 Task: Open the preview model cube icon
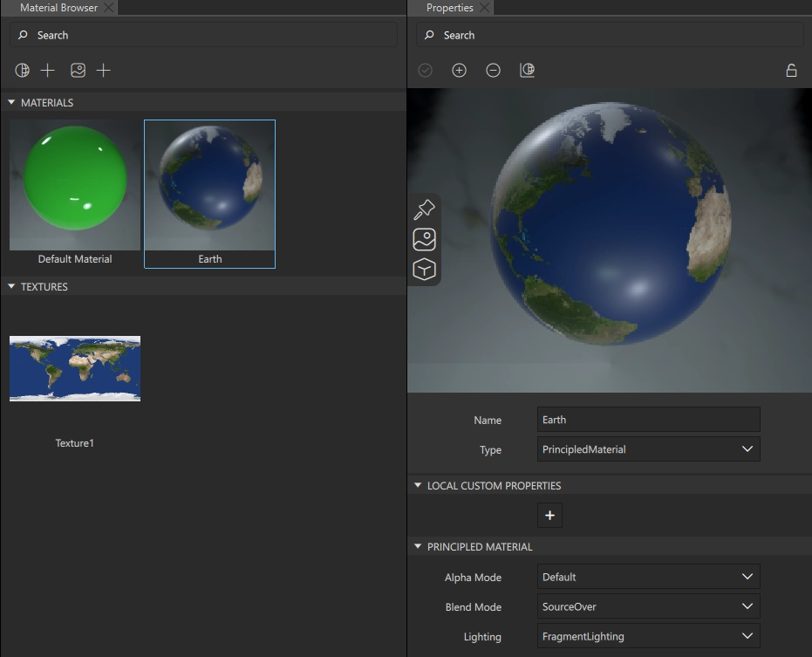(x=424, y=270)
